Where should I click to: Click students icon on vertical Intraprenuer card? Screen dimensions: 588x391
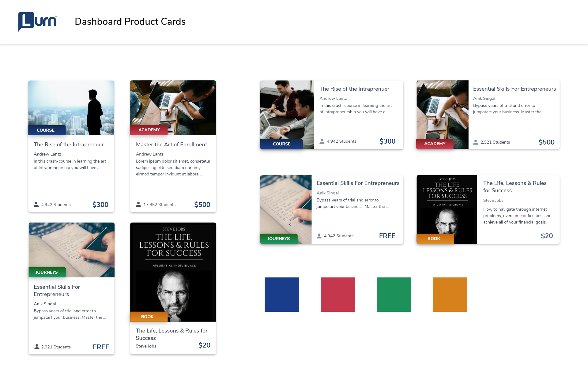pos(36,204)
